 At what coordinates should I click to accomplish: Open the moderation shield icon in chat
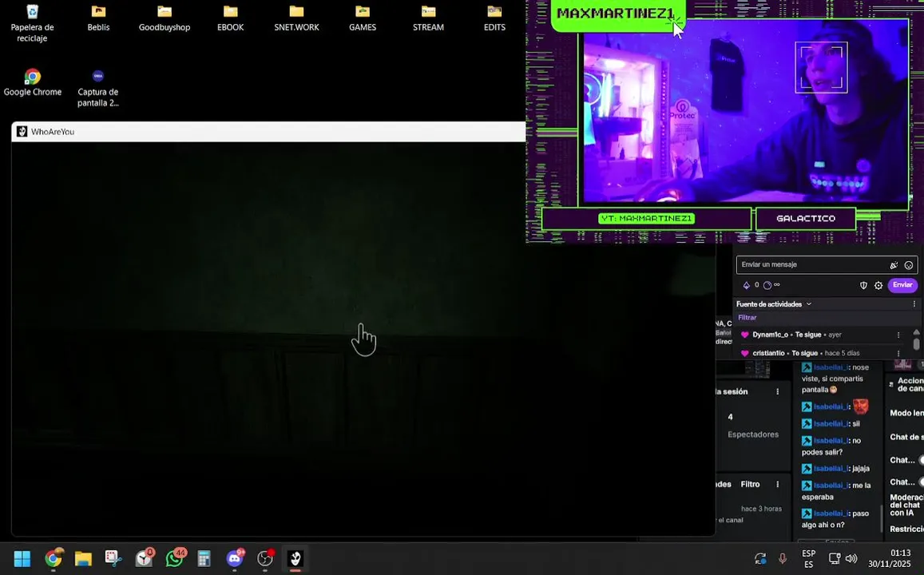[863, 285]
